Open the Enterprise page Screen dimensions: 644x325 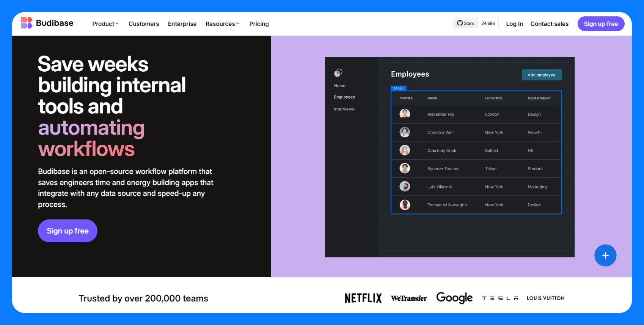(182, 24)
